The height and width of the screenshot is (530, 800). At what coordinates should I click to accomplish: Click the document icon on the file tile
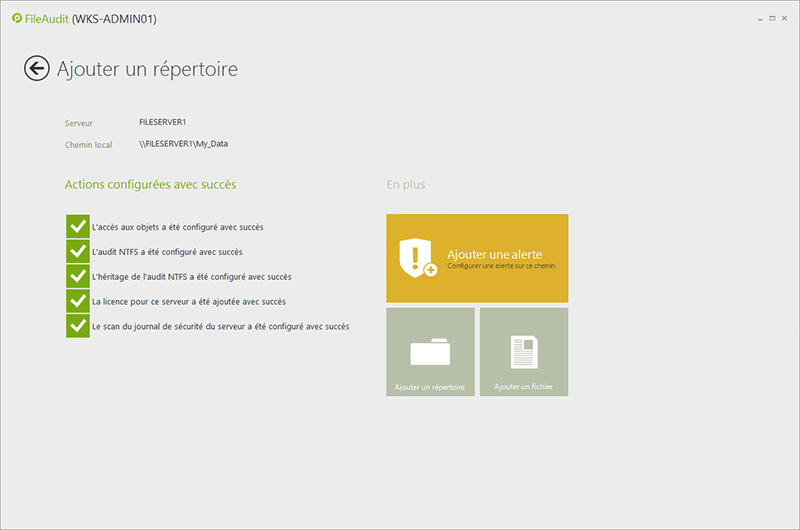coord(524,352)
